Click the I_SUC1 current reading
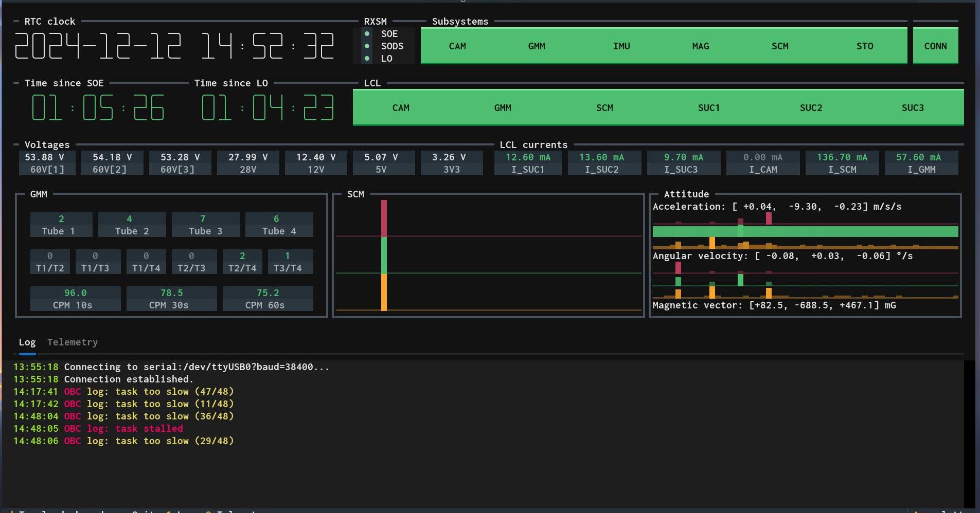The image size is (980, 513). tap(528, 163)
